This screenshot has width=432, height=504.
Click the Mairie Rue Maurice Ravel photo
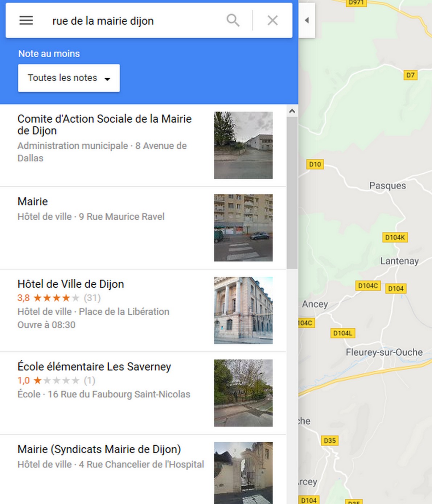[x=243, y=228]
